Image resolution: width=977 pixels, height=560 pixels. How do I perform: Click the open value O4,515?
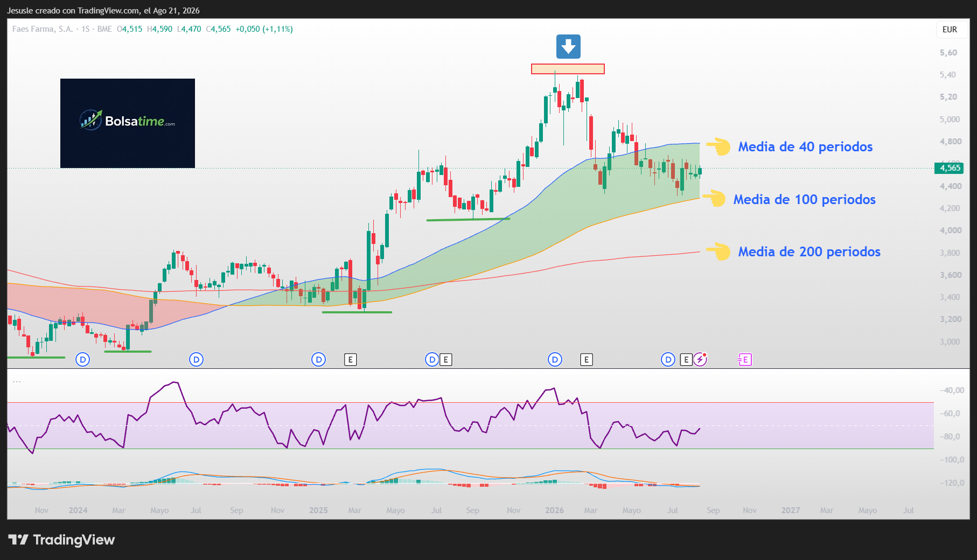click(x=130, y=29)
